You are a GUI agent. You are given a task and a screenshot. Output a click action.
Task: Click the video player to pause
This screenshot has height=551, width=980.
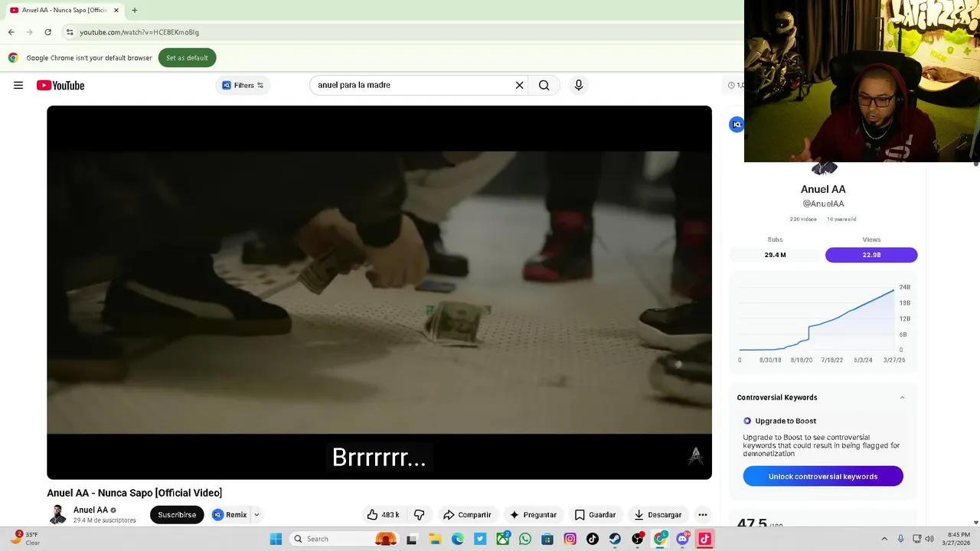[x=379, y=292]
